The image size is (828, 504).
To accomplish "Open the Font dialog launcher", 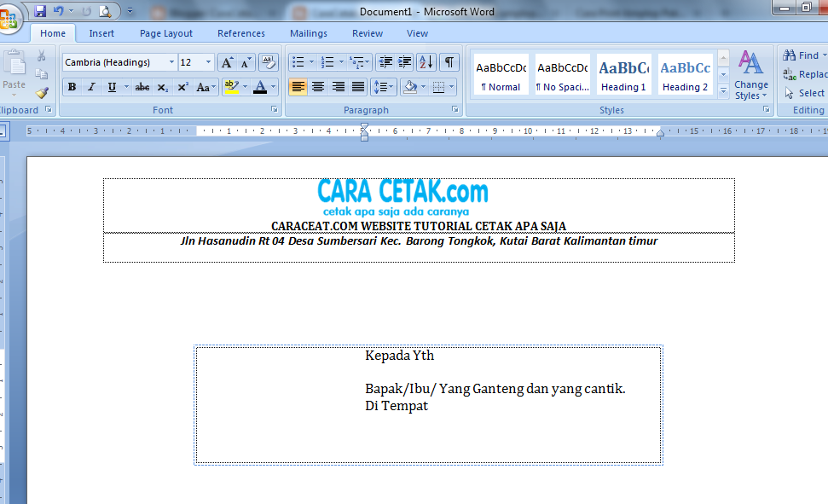I will click(x=274, y=109).
